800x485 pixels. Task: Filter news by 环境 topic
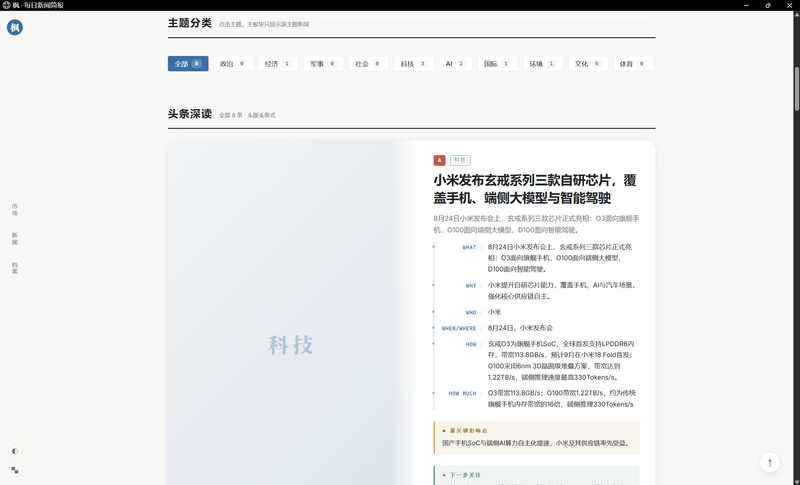[543, 64]
